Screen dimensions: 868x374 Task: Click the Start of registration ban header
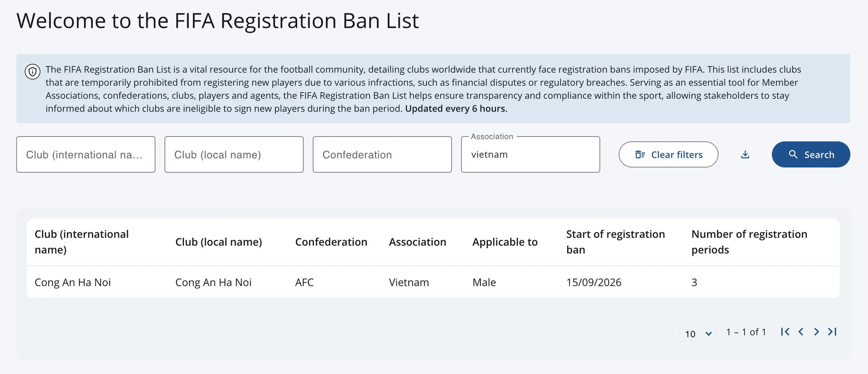615,242
